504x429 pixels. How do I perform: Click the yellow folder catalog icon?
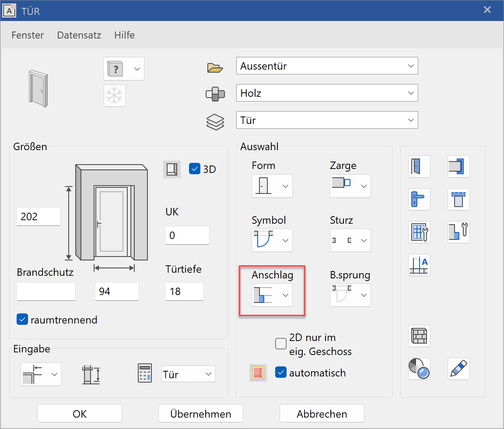point(215,67)
